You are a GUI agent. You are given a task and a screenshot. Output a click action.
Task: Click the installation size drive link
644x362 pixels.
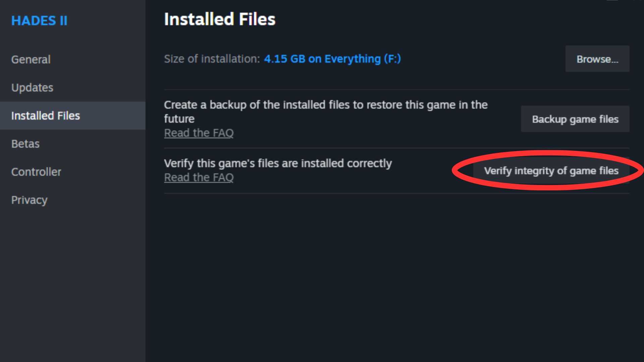(332, 59)
